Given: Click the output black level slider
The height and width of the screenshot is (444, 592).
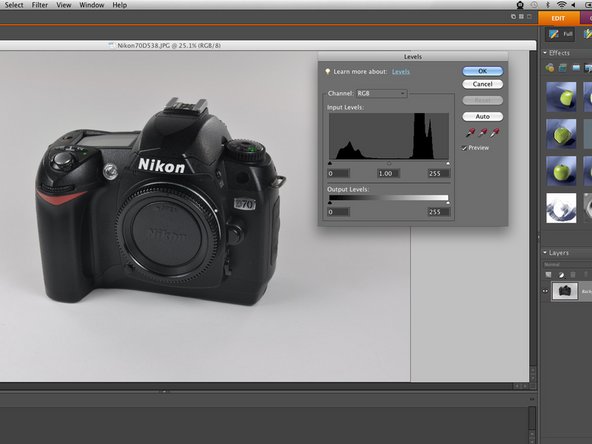Looking at the screenshot, I should pos(330,203).
